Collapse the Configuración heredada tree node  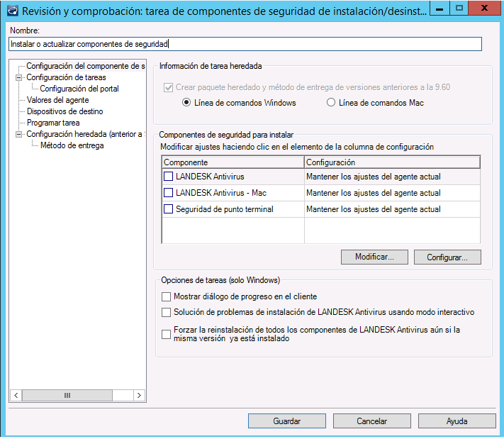pyautogui.click(x=19, y=135)
